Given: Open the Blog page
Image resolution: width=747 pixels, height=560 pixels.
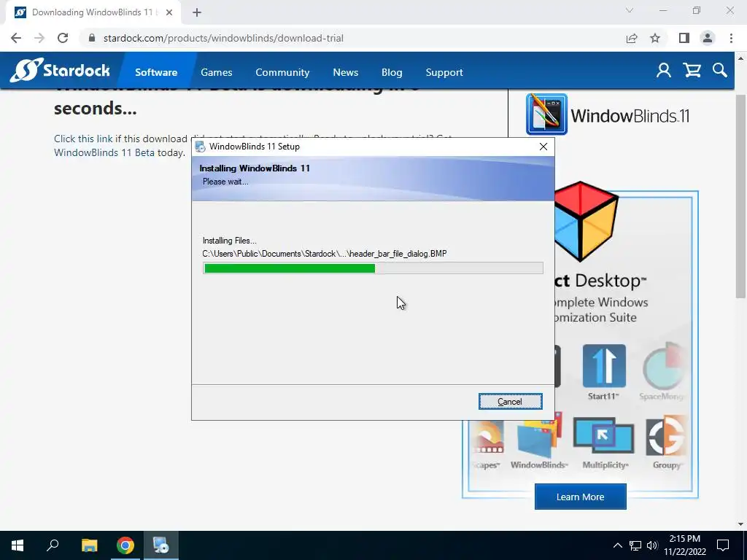Looking at the screenshot, I should pyautogui.click(x=392, y=72).
